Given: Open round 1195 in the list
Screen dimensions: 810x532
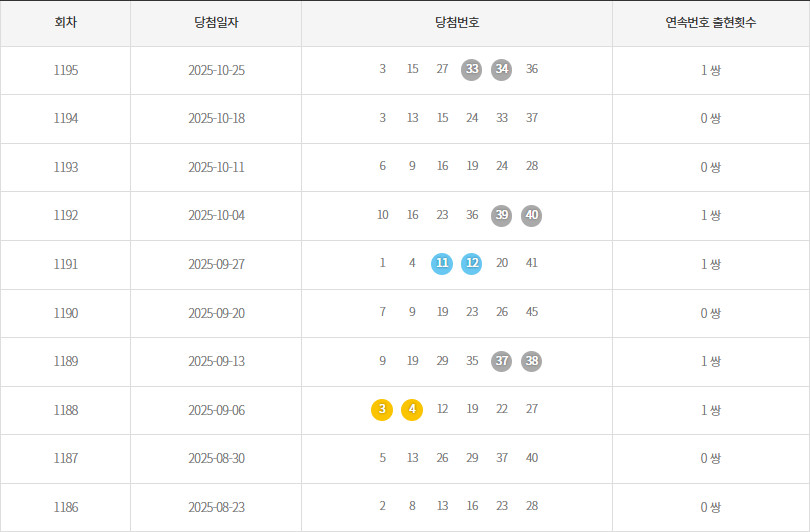Looking at the screenshot, I should coord(65,70).
